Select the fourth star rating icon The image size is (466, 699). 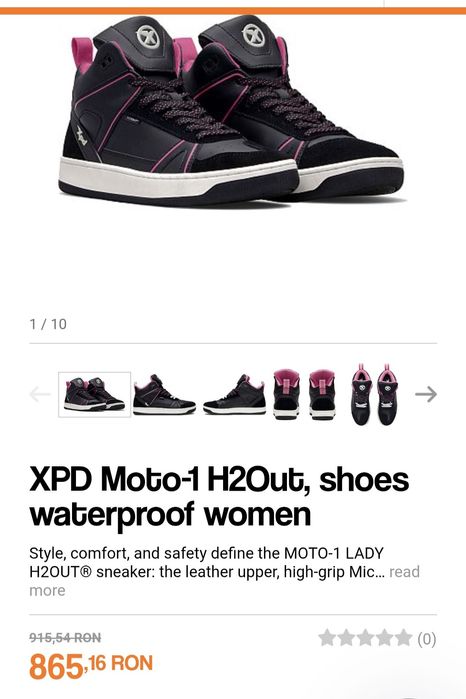(384, 638)
